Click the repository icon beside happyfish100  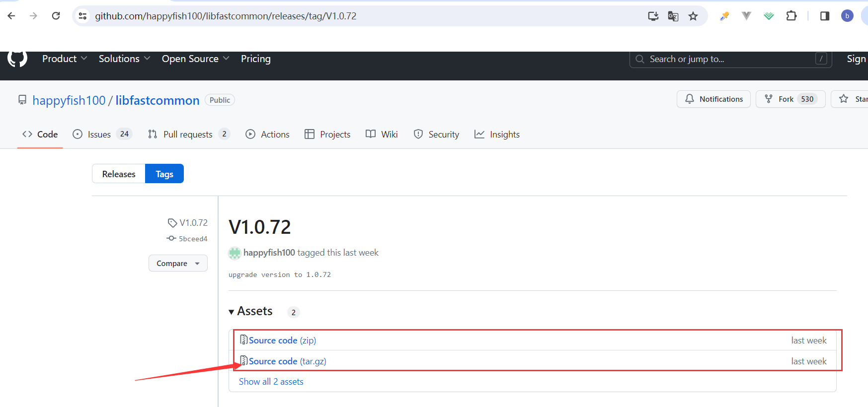(22, 100)
